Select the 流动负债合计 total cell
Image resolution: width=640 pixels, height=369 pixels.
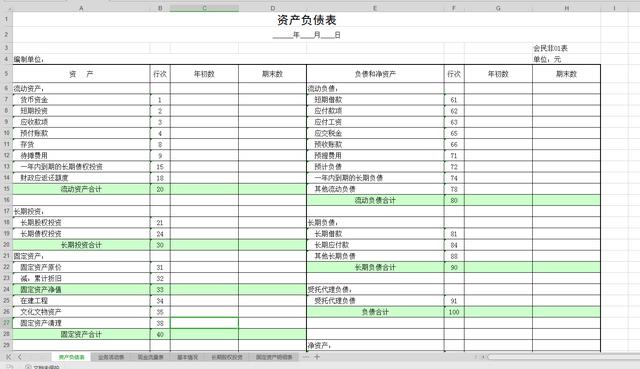pos(375,200)
